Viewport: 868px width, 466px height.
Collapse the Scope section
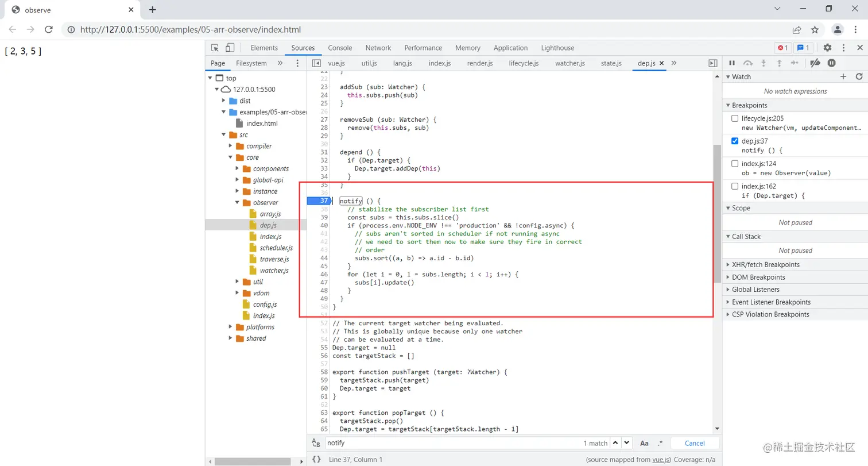[x=794, y=208]
